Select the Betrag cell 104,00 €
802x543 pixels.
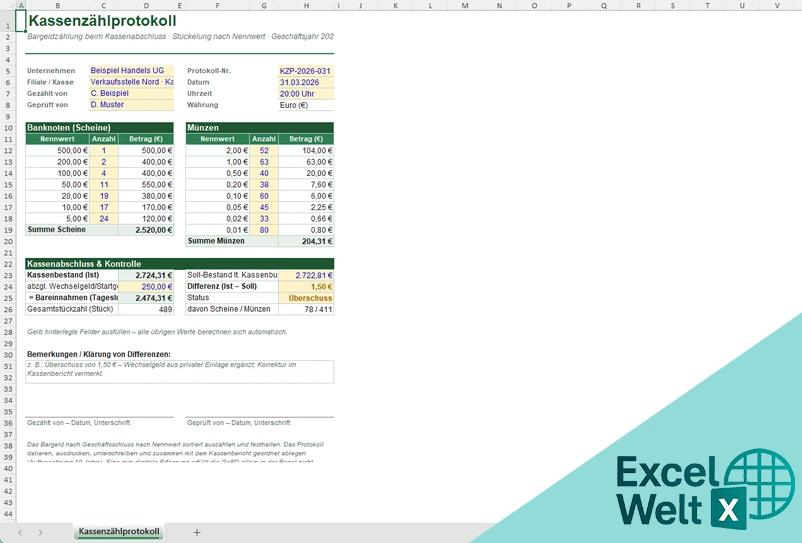[306, 150]
